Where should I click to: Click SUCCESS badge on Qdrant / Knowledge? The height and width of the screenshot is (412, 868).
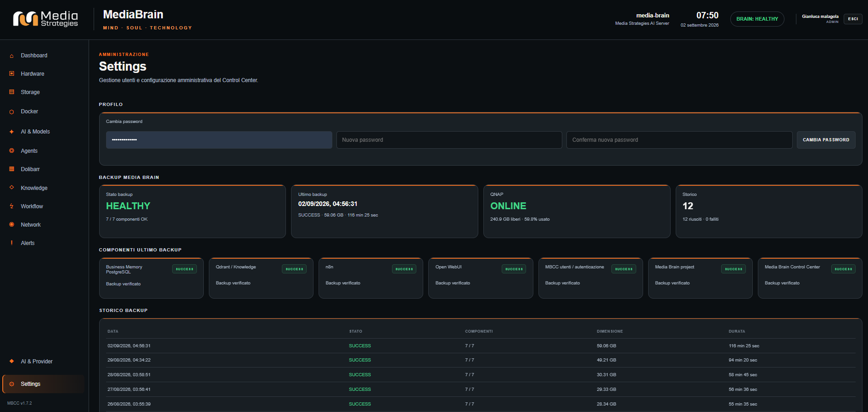[294, 269]
